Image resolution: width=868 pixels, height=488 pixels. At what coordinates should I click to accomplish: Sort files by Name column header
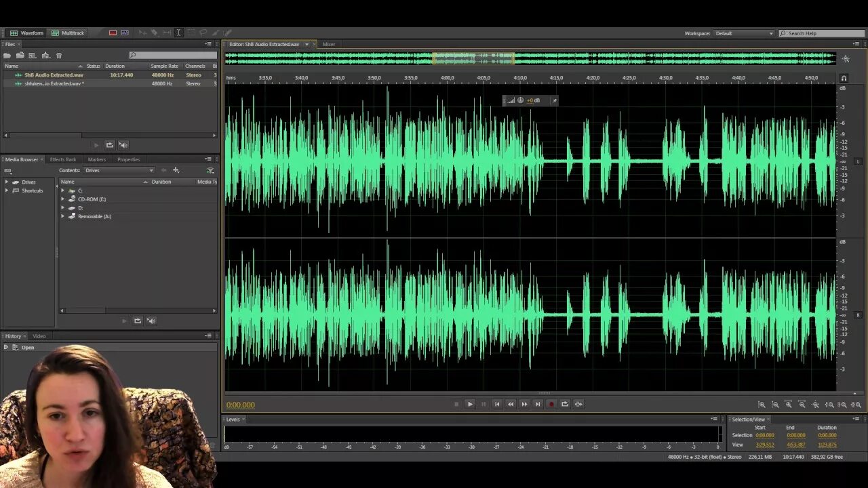click(42, 66)
